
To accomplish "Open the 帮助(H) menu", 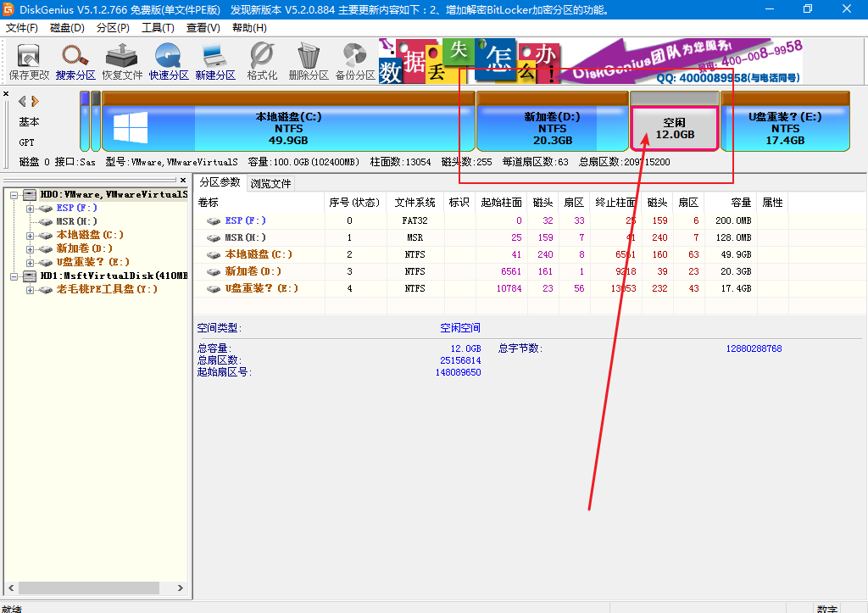I will (249, 28).
